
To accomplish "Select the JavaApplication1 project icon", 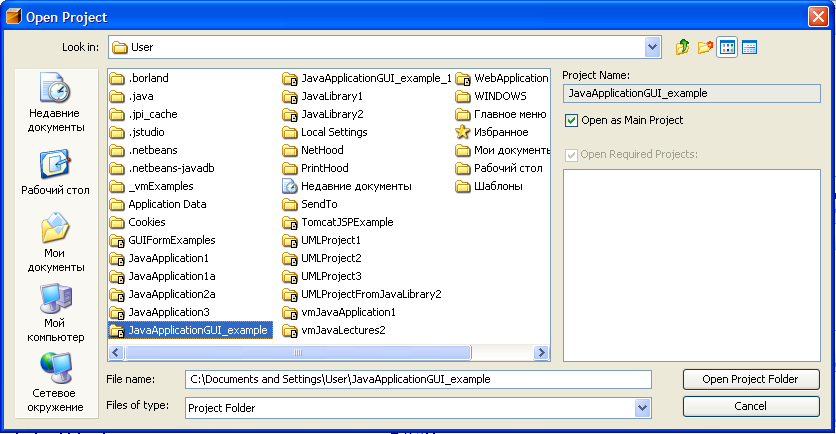I will pos(117,259).
